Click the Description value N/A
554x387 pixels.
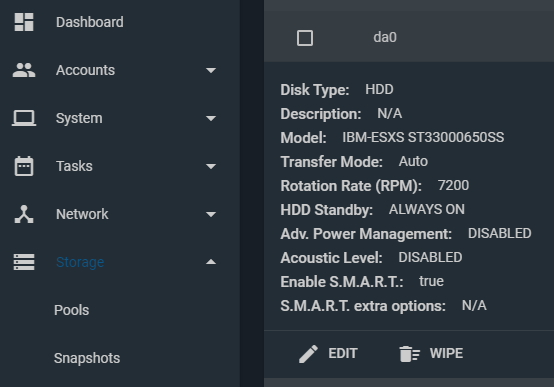coord(390,113)
